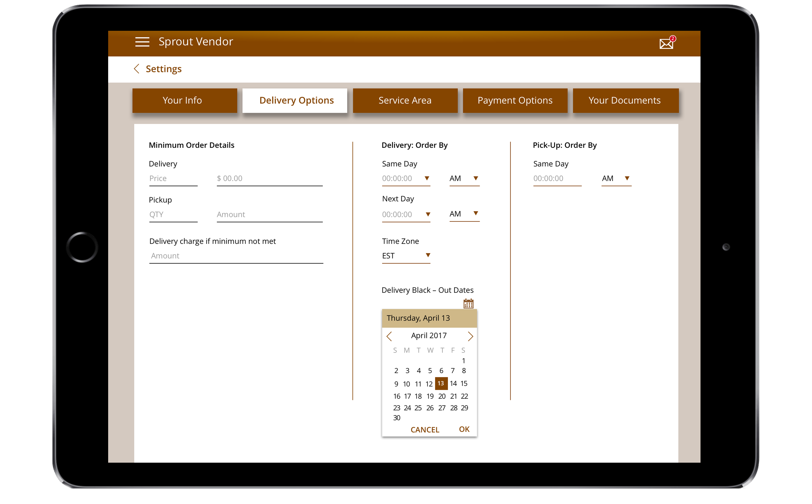812x504 pixels.
Task: Click "Delivery: Order By" heading
Action: 414,145
